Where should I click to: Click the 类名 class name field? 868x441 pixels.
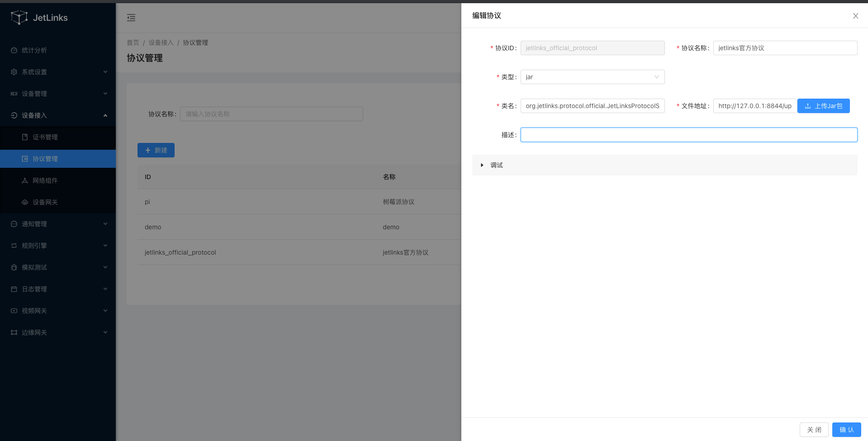click(593, 106)
